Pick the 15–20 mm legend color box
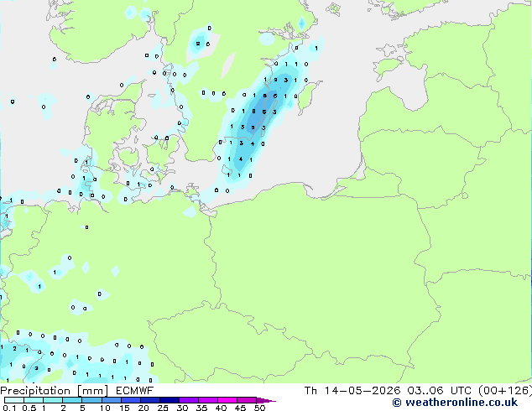 131,400
